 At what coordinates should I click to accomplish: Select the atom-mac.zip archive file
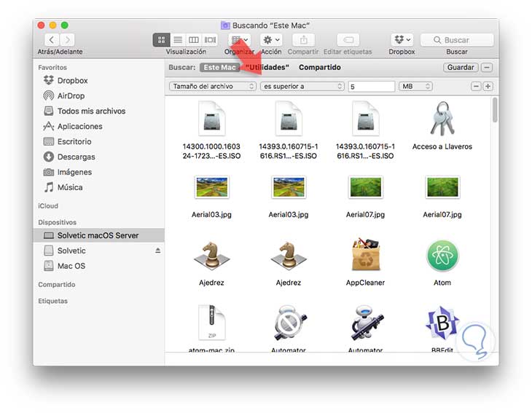[x=212, y=323]
